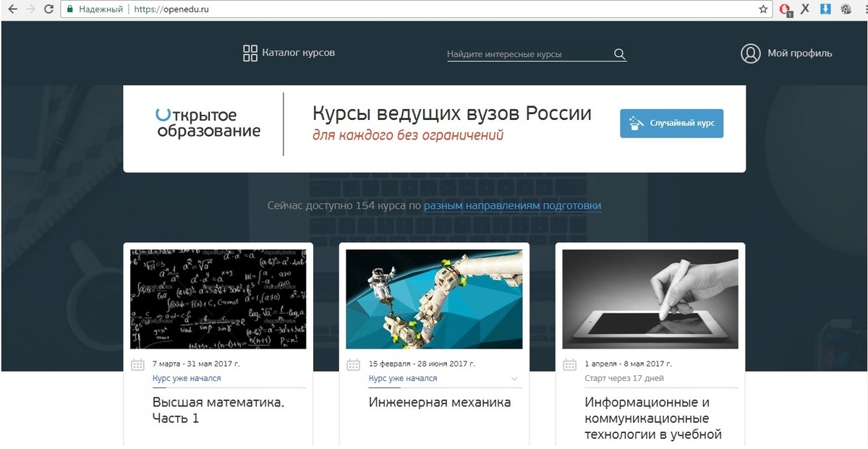Screen dimensions: 868x449
Task: Click the X extension icon in the toolbar
Action: [x=805, y=10]
